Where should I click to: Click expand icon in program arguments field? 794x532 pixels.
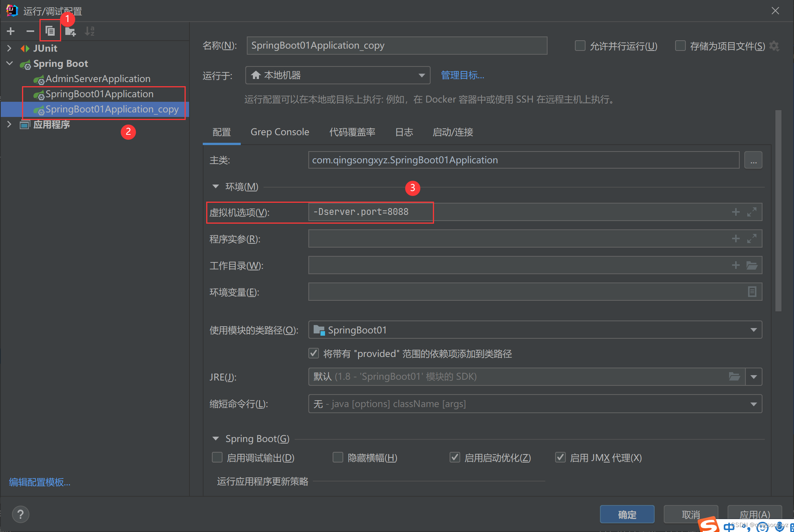coord(752,238)
